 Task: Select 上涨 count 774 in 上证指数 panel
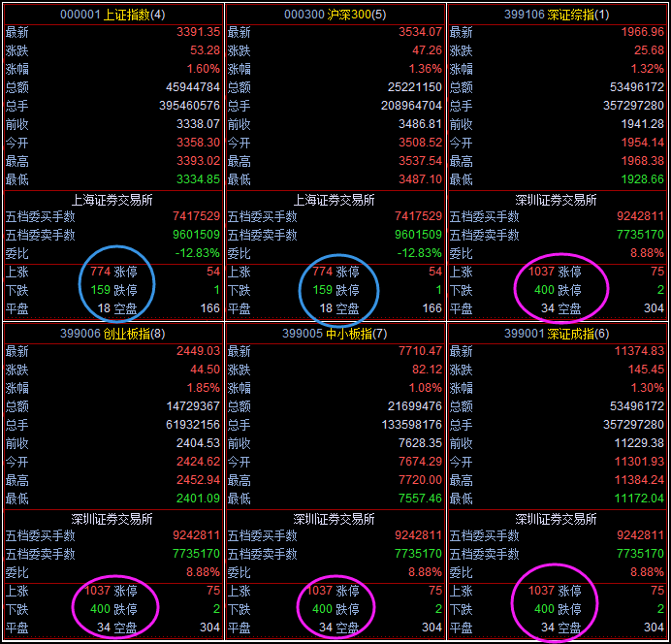click(x=100, y=273)
